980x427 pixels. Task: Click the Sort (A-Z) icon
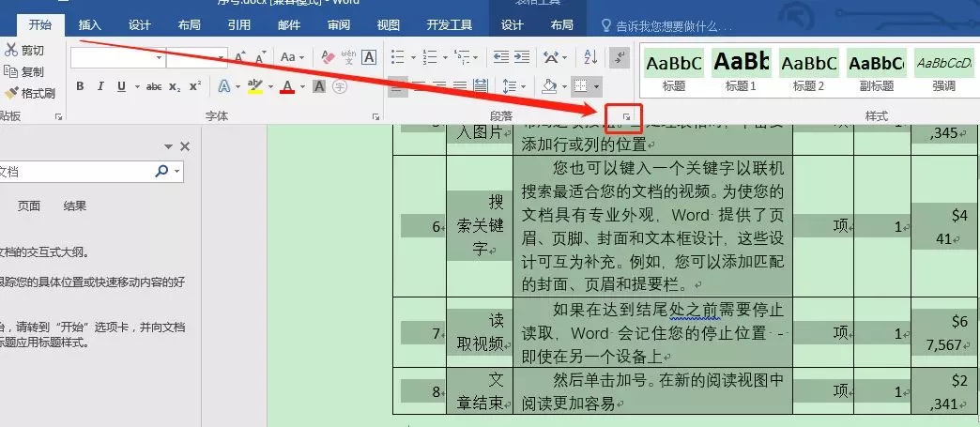point(590,57)
